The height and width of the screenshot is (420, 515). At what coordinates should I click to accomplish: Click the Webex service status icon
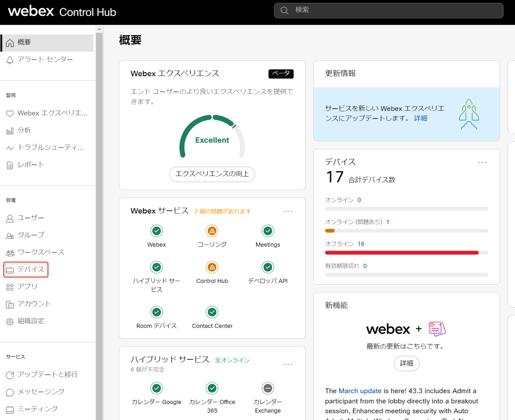(x=157, y=231)
